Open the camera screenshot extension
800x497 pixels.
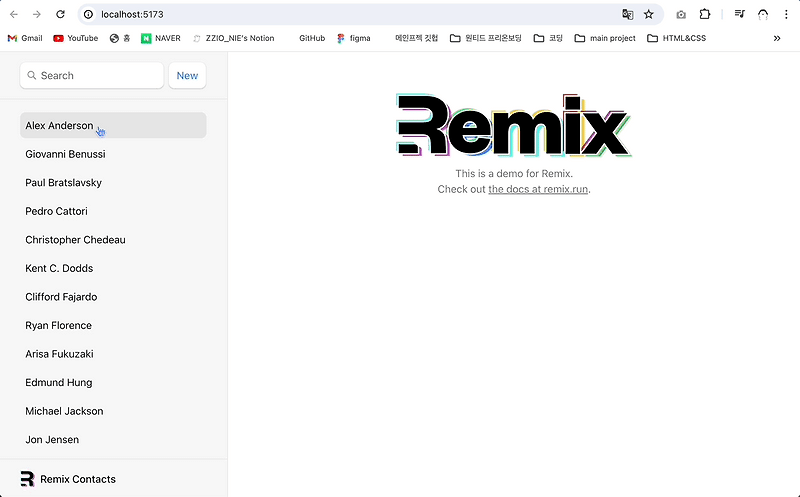point(681,15)
